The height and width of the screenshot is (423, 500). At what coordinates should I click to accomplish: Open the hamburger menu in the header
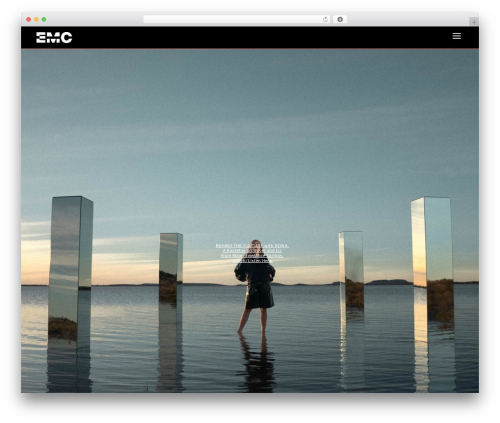click(457, 36)
